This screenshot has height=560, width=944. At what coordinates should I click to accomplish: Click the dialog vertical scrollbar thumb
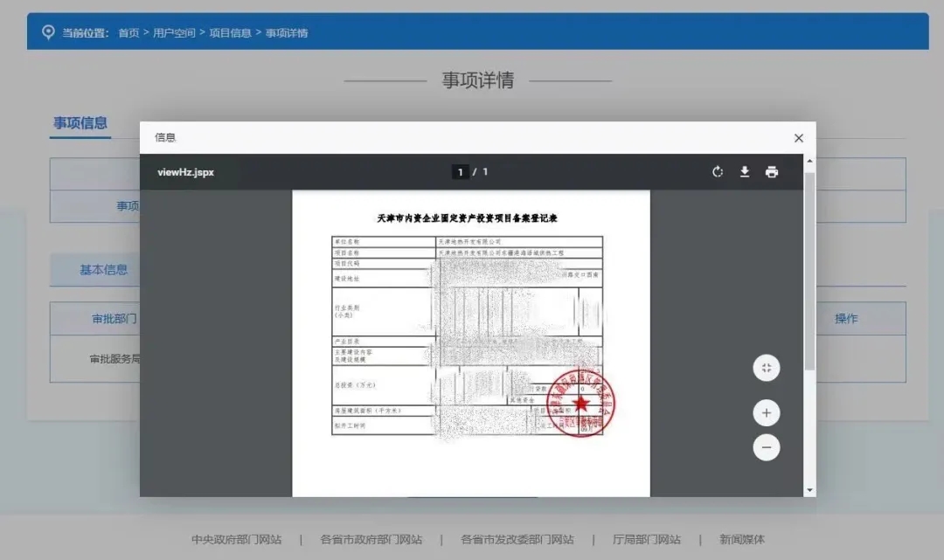(x=809, y=271)
